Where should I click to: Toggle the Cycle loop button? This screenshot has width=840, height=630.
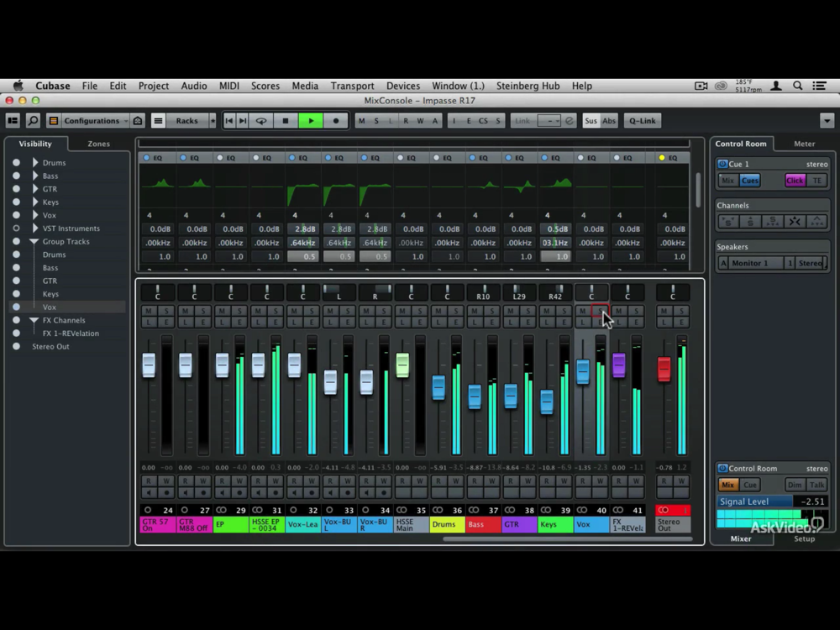pos(261,120)
